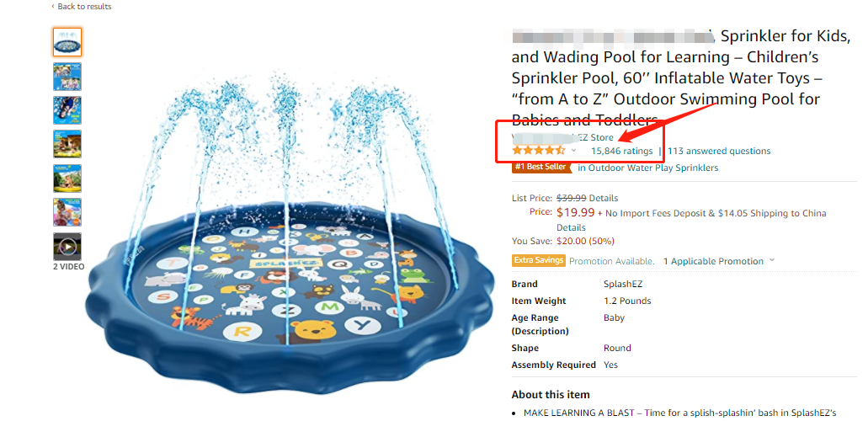
Task: Open the 113 answered questions link
Action: point(718,151)
